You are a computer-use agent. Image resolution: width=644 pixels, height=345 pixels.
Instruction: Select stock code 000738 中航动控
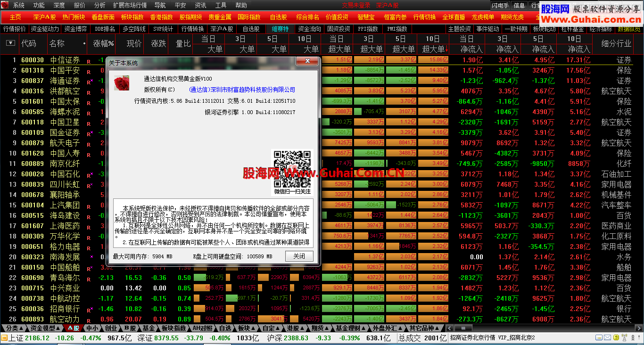(33, 298)
